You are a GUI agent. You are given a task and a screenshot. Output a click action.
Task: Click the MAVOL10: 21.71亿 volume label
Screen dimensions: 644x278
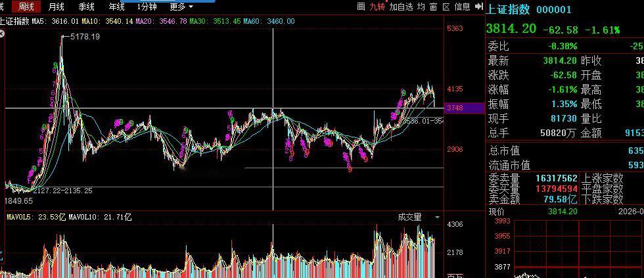point(100,217)
